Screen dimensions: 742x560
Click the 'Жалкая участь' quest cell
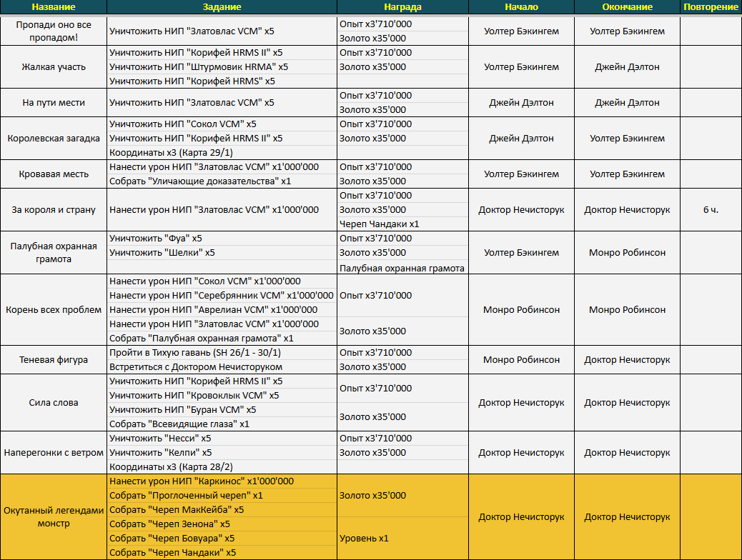click(x=54, y=66)
